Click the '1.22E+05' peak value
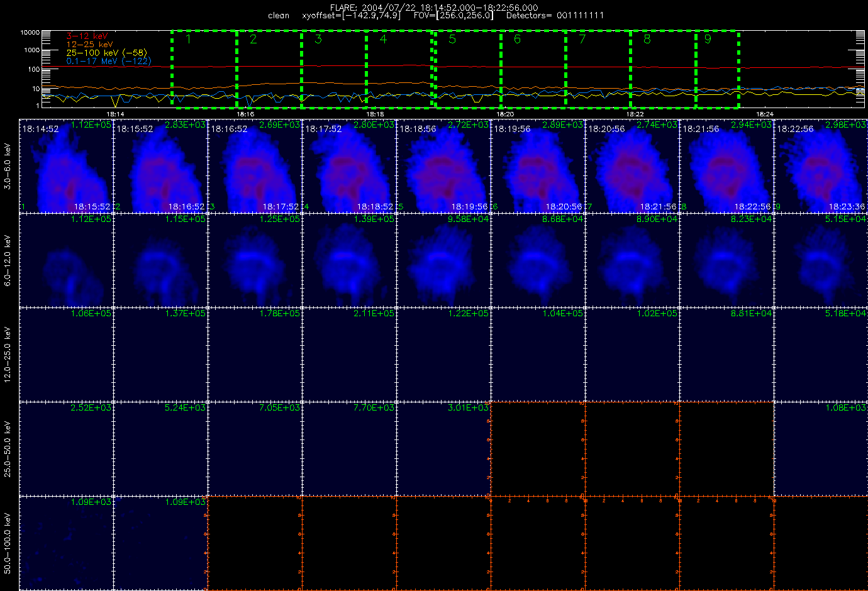The width and height of the screenshot is (868, 591). [x=468, y=314]
